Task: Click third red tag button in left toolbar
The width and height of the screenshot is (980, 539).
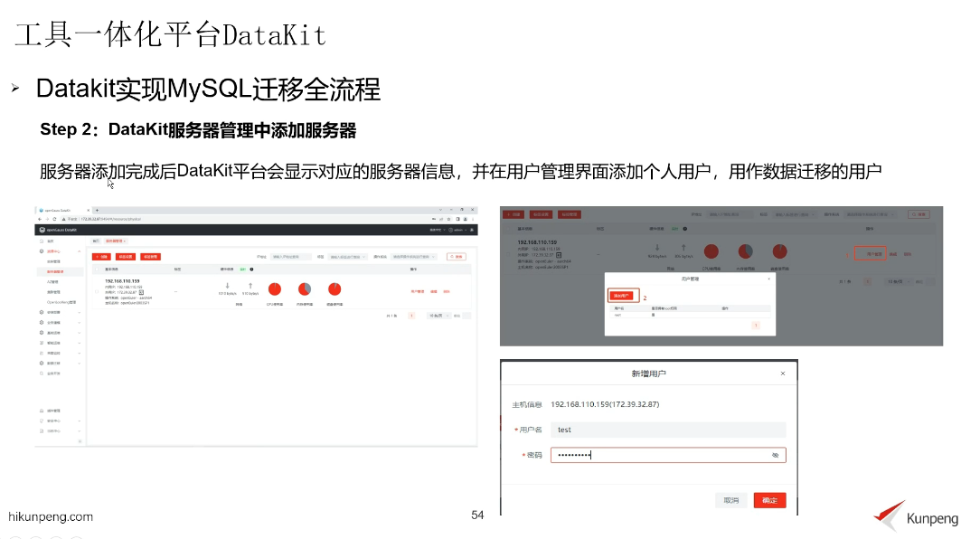Action: [x=150, y=257]
